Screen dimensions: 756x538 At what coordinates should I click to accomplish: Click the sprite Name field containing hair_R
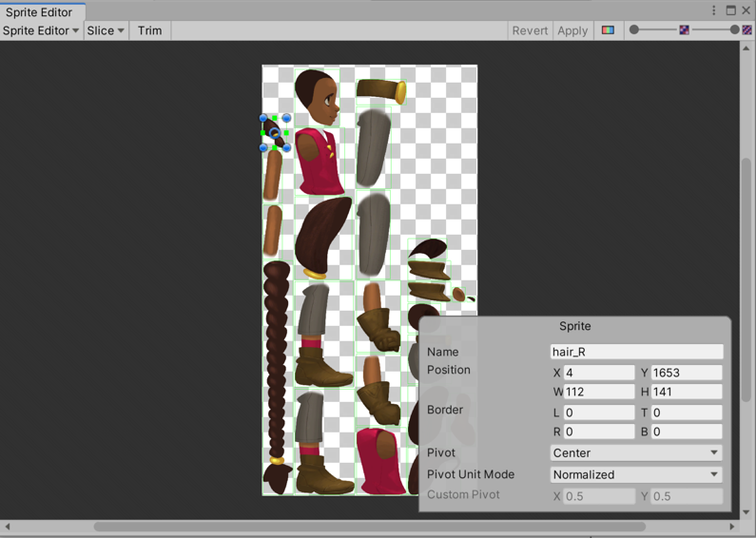pyautogui.click(x=635, y=352)
